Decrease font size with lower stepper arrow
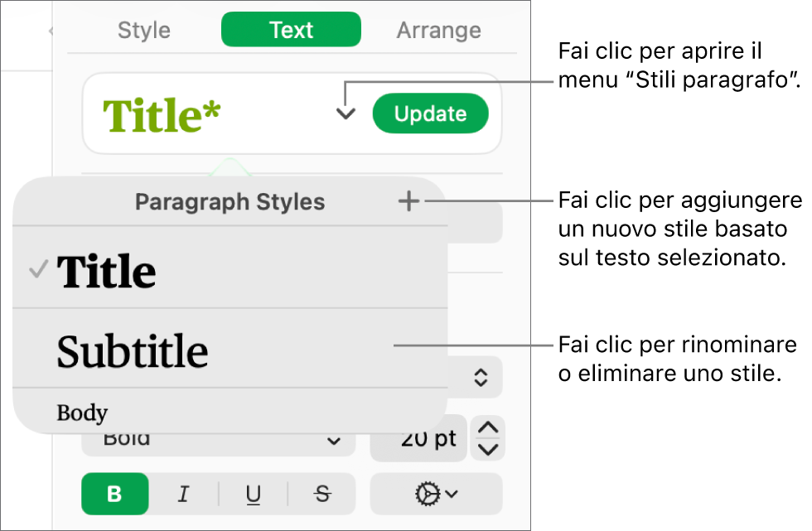 tap(488, 449)
